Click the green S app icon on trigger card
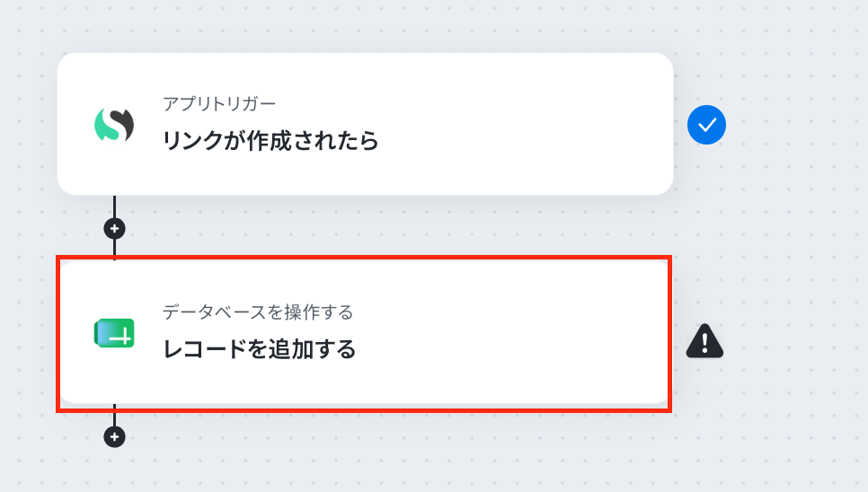The height and width of the screenshot is (492, 868). pos(114,125)
